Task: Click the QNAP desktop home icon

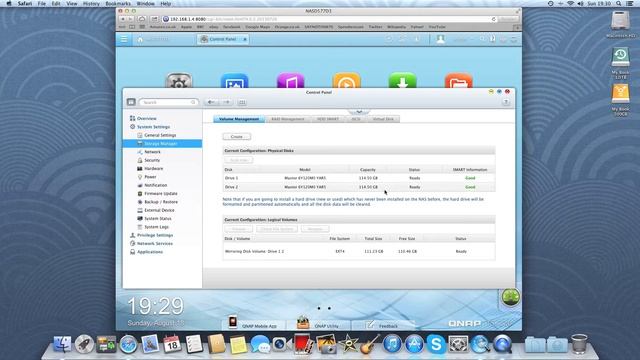Action: click(x=140, y=39)
